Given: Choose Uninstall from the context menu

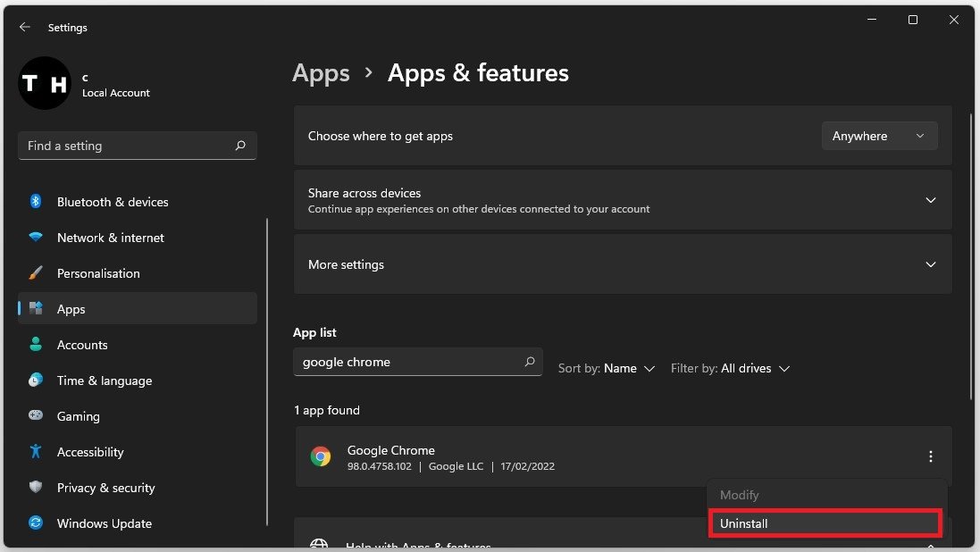Looking at the screenshot, I should point(825,523).
